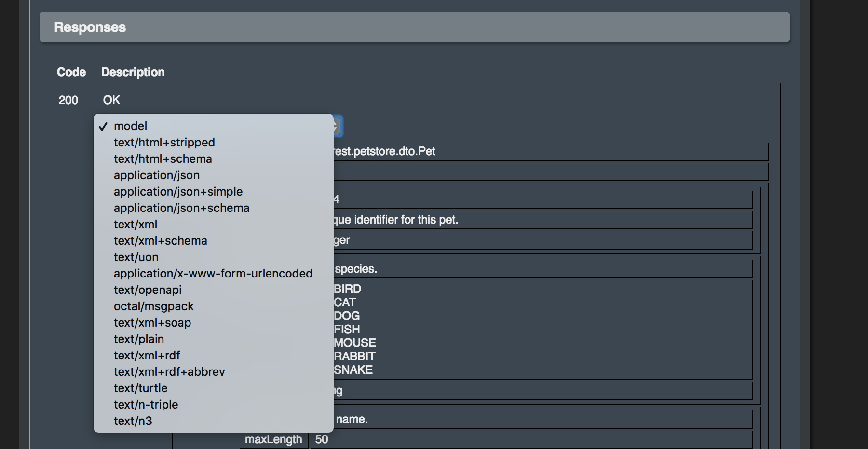Pick application/json from the list
This screenshot has height=449, width=868.
(x=156, y=175)
